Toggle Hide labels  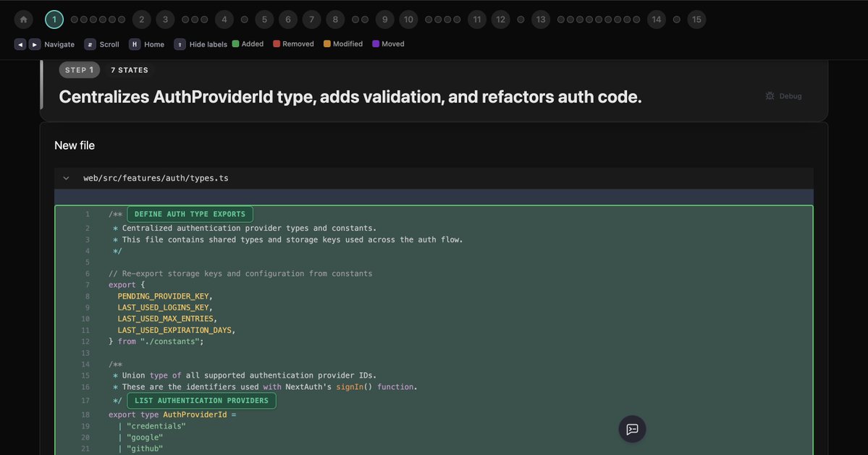[180, 44]
